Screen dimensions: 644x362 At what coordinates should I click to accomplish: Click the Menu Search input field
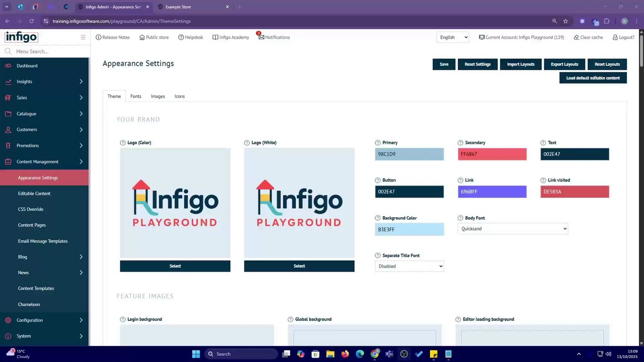click(45, 51)
